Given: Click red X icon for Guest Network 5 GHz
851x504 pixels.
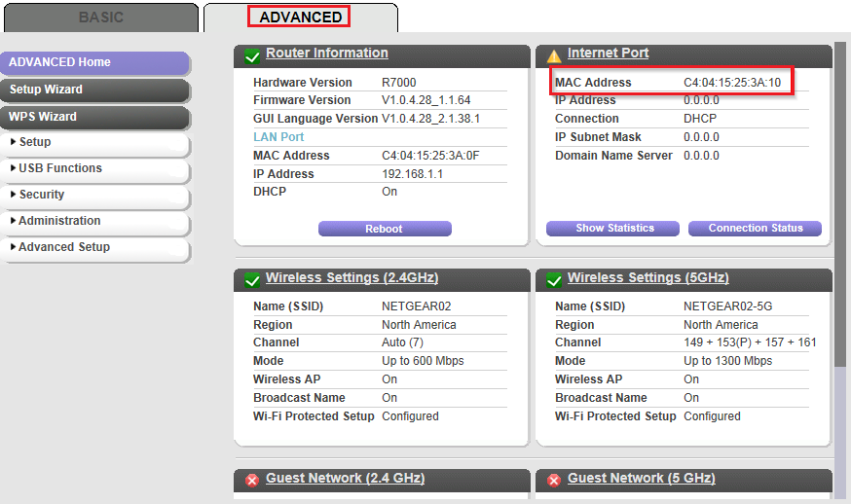Looking at the screenshot, I should tap(554, 480).
